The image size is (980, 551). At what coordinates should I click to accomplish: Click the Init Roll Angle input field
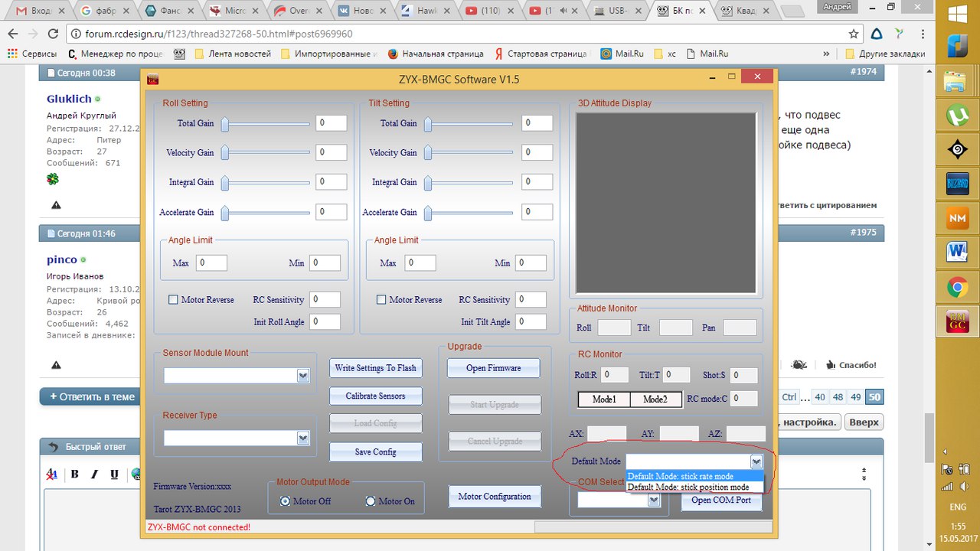click(x=325, y=322)
